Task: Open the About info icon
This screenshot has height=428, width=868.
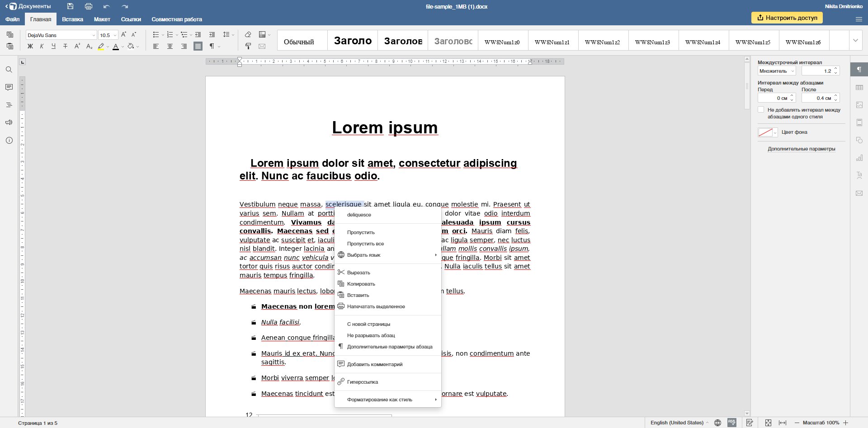Action: pyautogui.click(x=9, y=141)
